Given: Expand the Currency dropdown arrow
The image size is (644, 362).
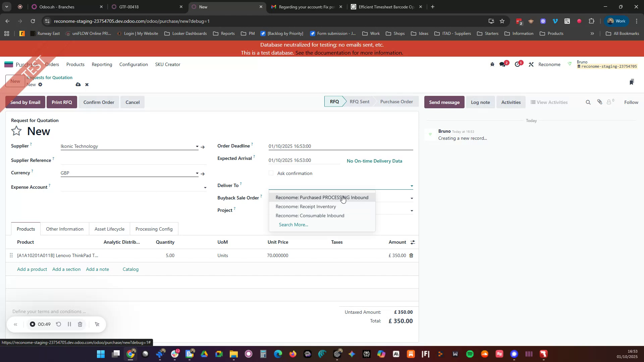Looking at the screenshot, I should pos(197,173).
